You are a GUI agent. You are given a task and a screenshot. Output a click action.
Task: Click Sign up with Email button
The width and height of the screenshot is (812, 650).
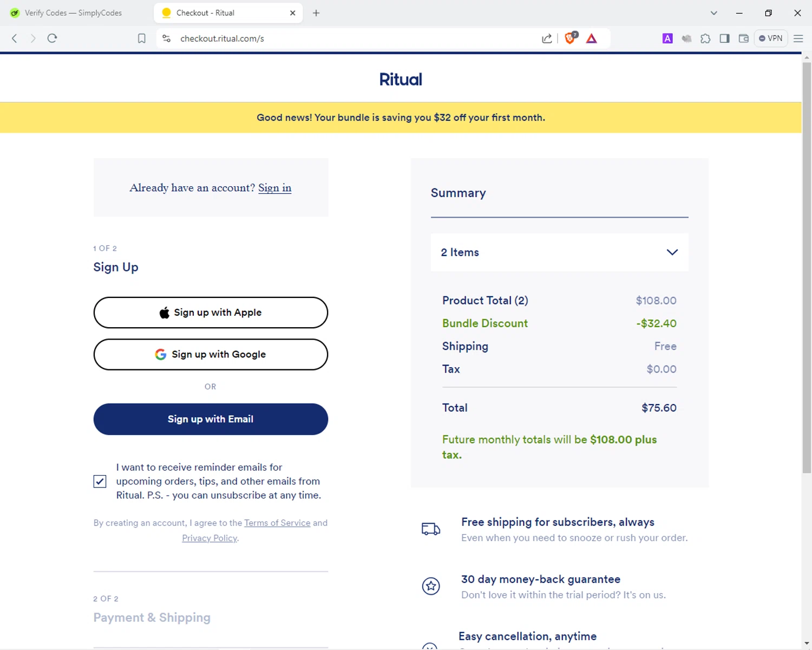coord(211,419)
